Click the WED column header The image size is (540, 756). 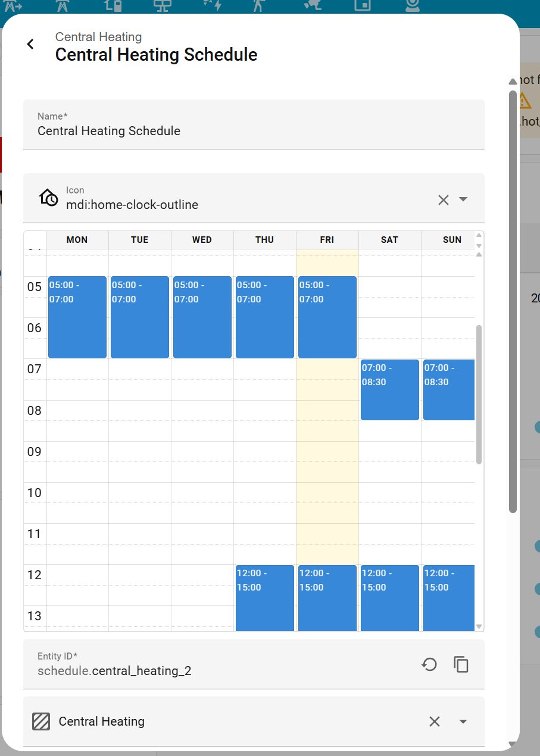pyautogui.click(x=202, y=240)
